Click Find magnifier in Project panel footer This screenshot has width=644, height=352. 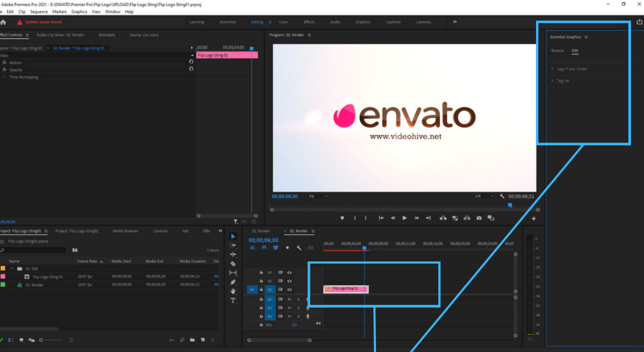(182, 340)
